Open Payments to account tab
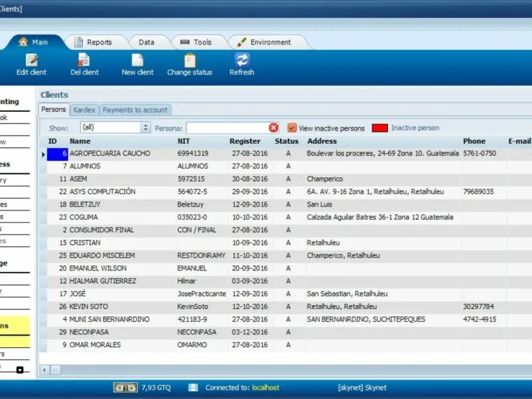 [x=135, y=110]
